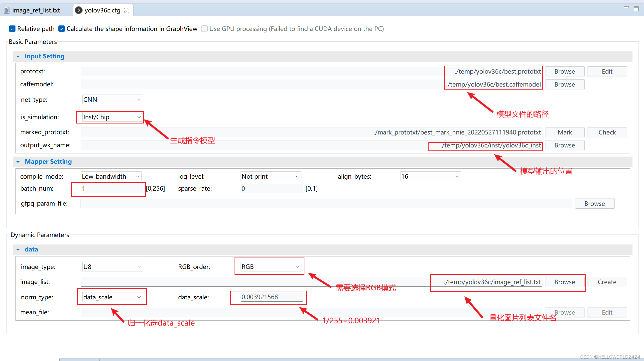
Task: Select the yolov36c.cfg tab
Action: 102,10
